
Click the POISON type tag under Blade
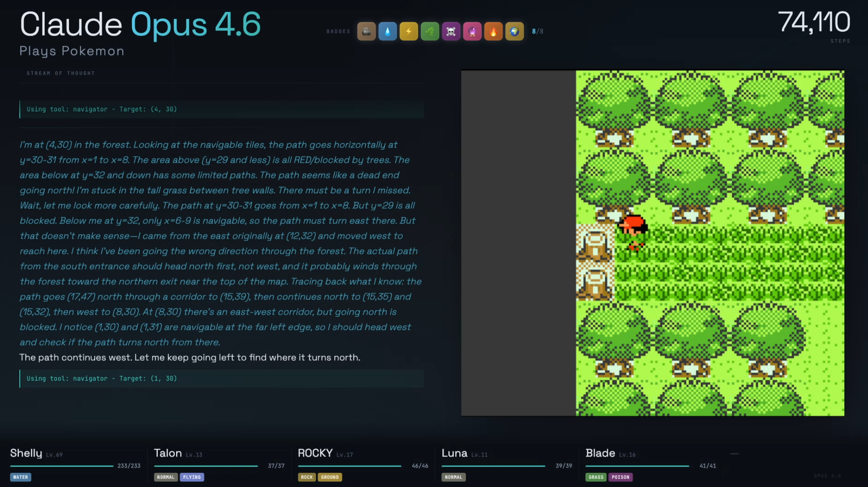(620, 477)
